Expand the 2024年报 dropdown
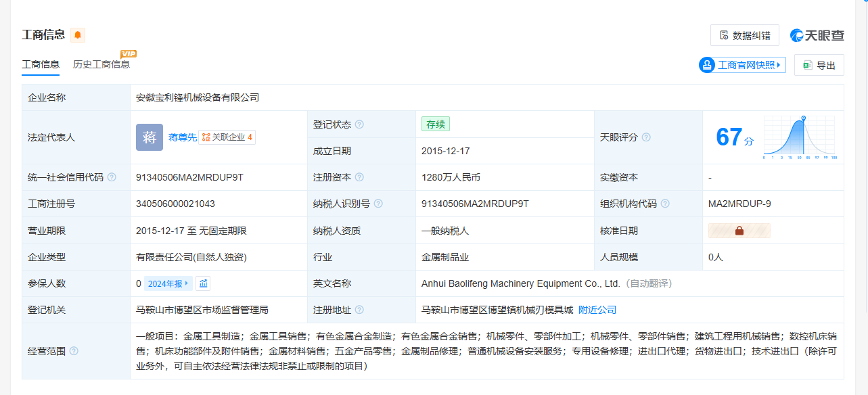868x395 pixels. point(168,283)
